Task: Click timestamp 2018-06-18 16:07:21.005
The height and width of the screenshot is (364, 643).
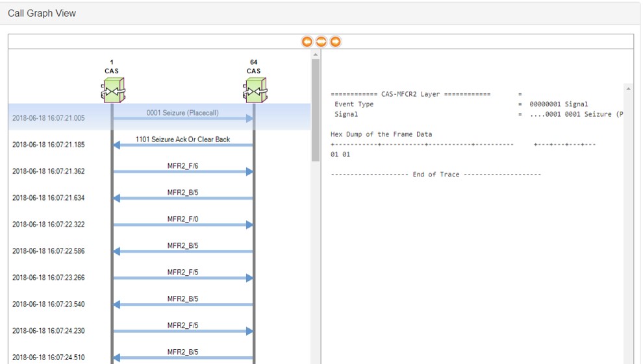Action: coord(49,118)
